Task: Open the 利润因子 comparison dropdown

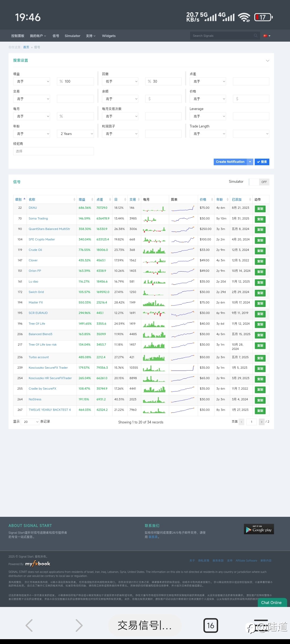Action: pyautogui.click(x=120, y=134)
